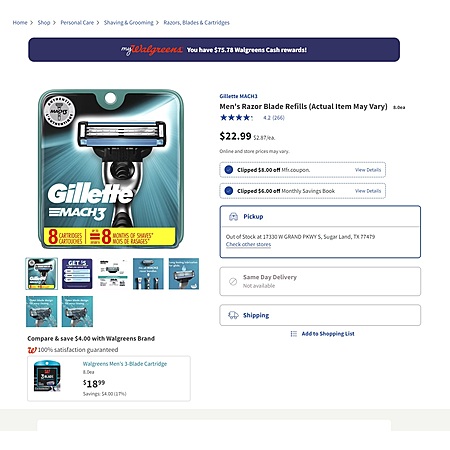The height and width of the screenshot is (450, 450).
Task: Click the main Gillette Mach3 product image
Action: [x=111, y=169]
